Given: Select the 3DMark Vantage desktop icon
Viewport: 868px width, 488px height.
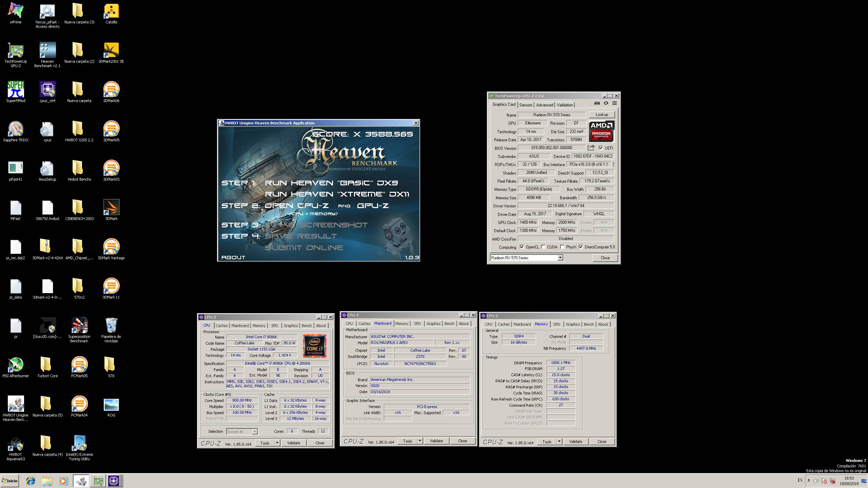Looking at the screenshot, I should point(111,249).
